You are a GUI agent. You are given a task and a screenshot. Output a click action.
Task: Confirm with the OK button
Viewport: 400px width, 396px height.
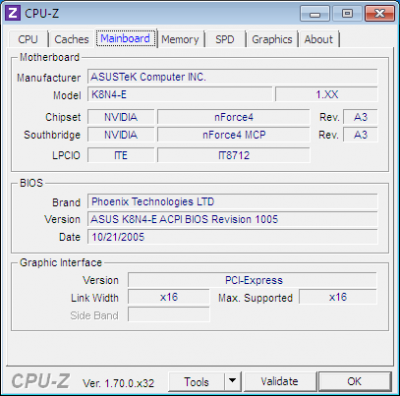pyautogui.click(x=354, y=381)
